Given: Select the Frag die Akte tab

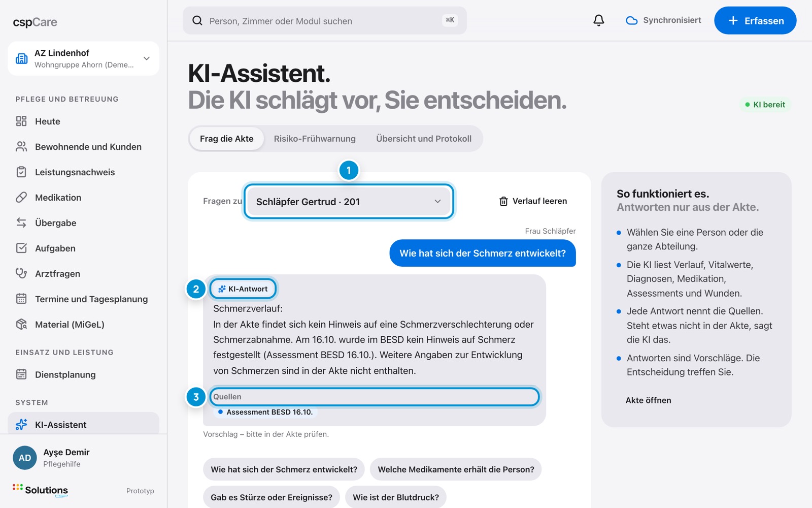Looking at the screenshot, I should (x=227, y=139).
